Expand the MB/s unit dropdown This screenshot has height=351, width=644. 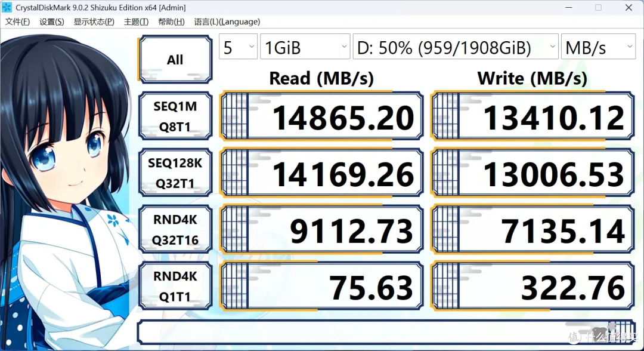[598, 47]
